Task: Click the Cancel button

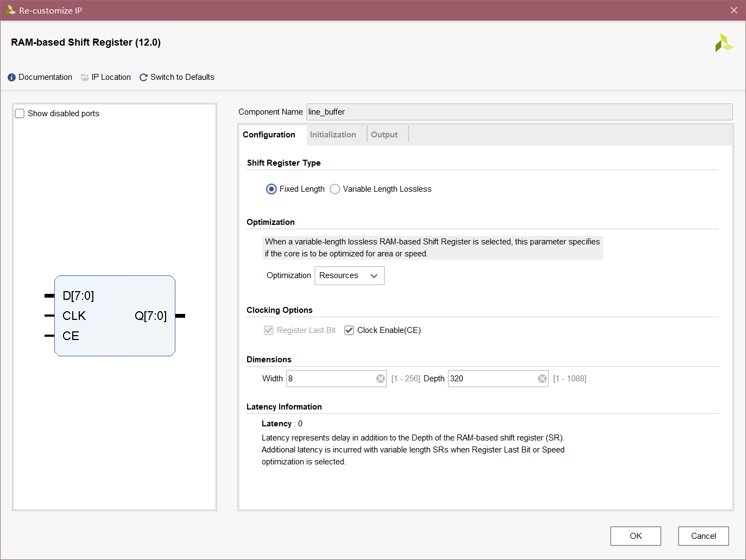Action: pos(704,536)
